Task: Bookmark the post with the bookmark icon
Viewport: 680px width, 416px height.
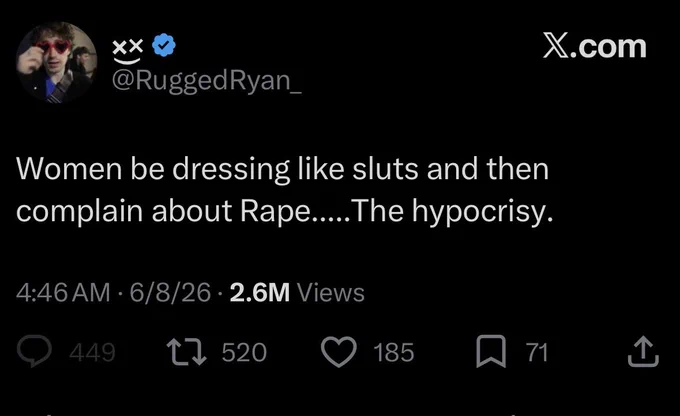Action: (x=491, y=351)
